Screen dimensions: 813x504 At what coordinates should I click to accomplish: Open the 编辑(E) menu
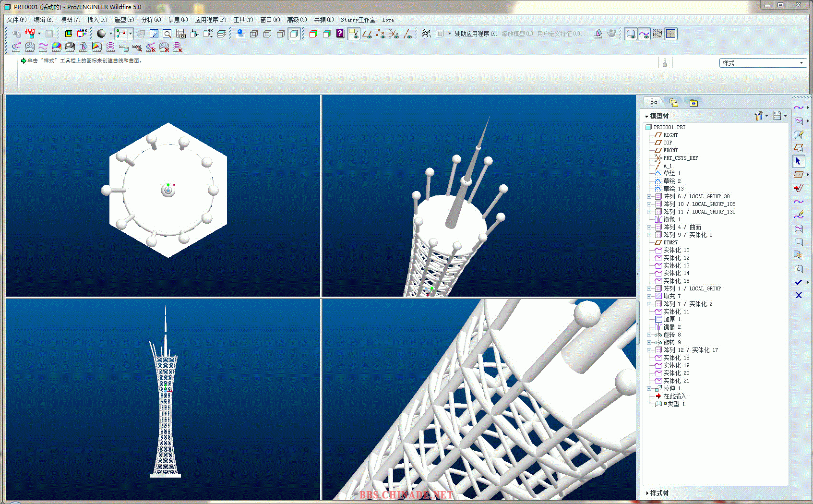(x=44, y=20)
